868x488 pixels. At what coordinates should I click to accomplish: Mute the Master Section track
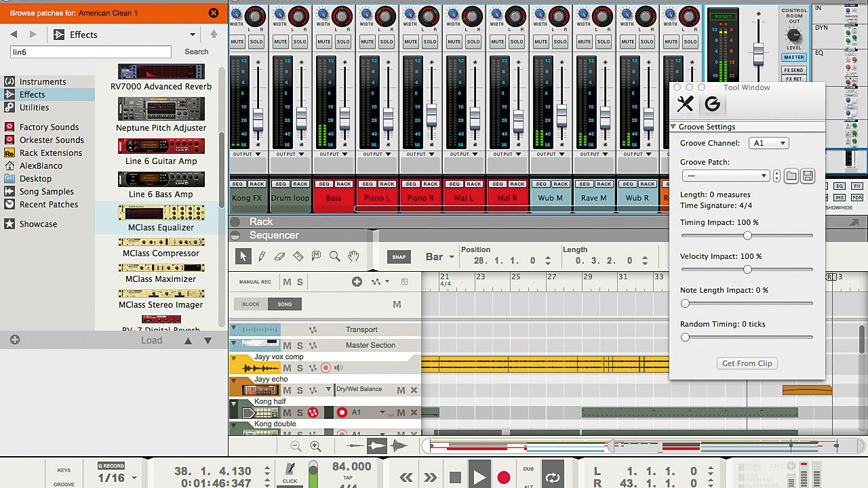click(x=287, y=346)
